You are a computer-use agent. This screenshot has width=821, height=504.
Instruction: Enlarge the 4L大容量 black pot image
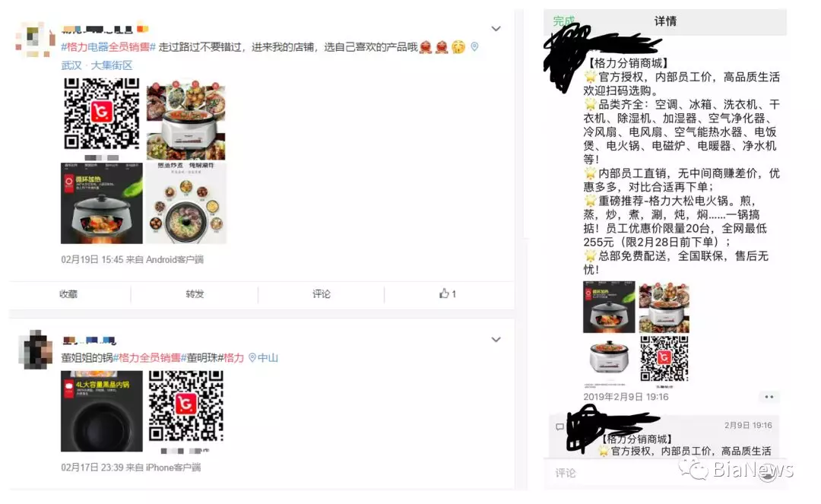(x=102, y=411)
